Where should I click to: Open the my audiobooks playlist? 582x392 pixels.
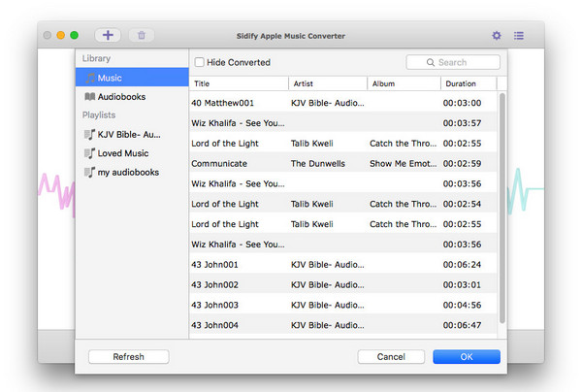[132, 173]
